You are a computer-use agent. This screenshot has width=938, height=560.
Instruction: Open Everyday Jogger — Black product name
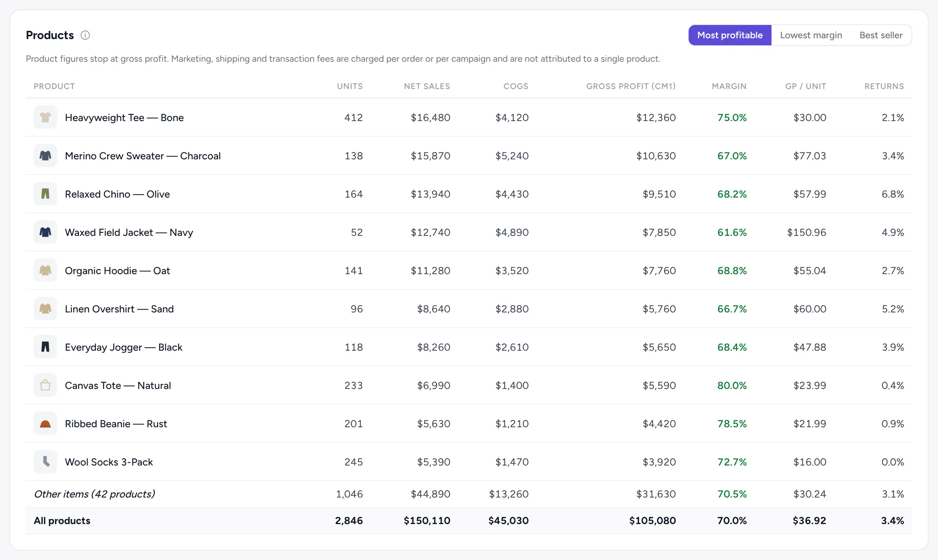pyautogui.click(x=124, y=347)
